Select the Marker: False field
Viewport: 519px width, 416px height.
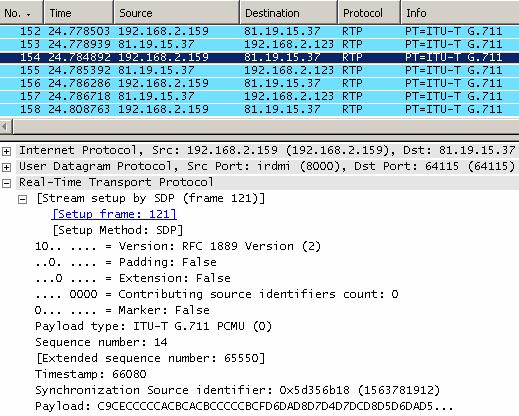[x=122, y=310]
